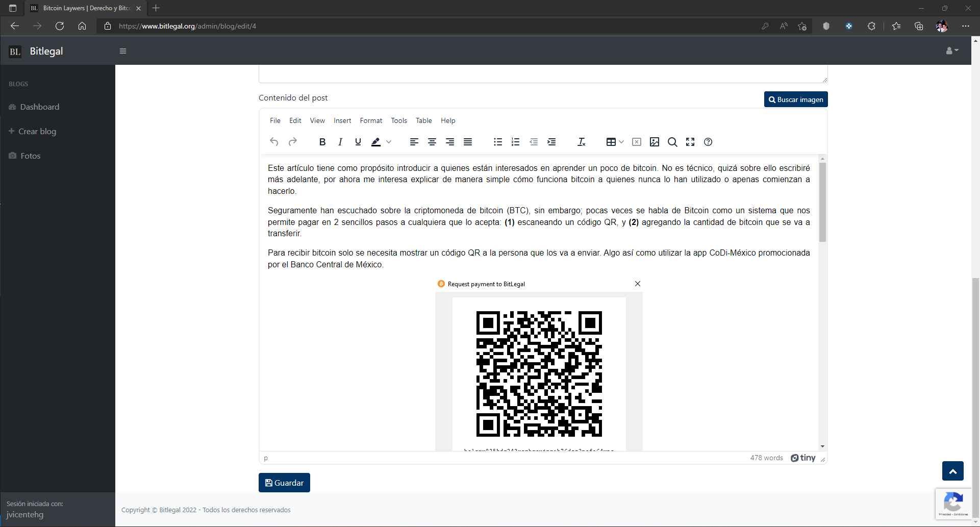
Task: Increase indent of paragraph
Action: click(x=551, y=142)
